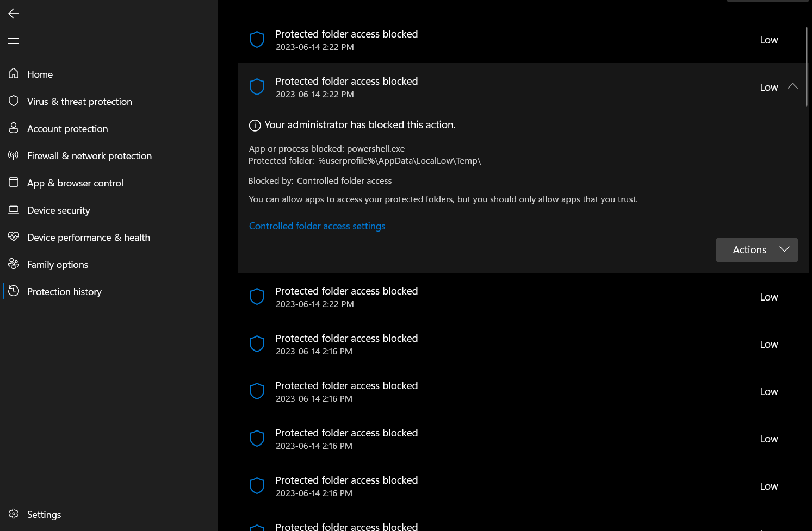Toggle the hamburger navigation menu
This screenshot has width=812, height=531.
(14, 41)
